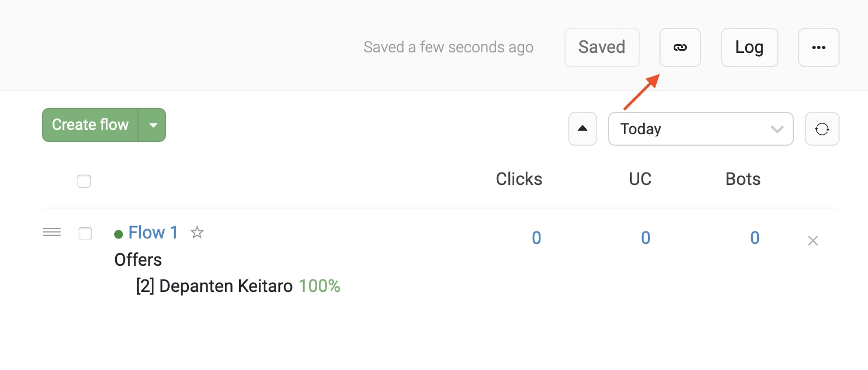
Task: Grab the Flow 1 reorder handle
Action: (x=52, y=232)
